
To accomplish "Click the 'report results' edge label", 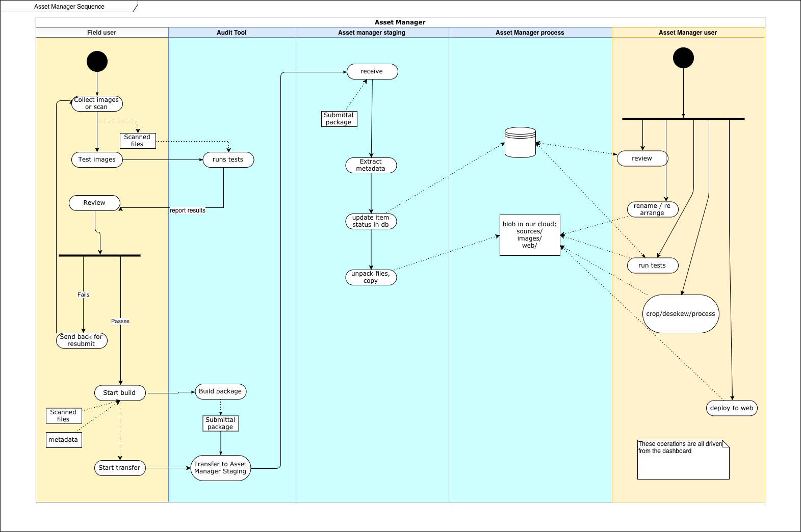I will tap(188, 210).
